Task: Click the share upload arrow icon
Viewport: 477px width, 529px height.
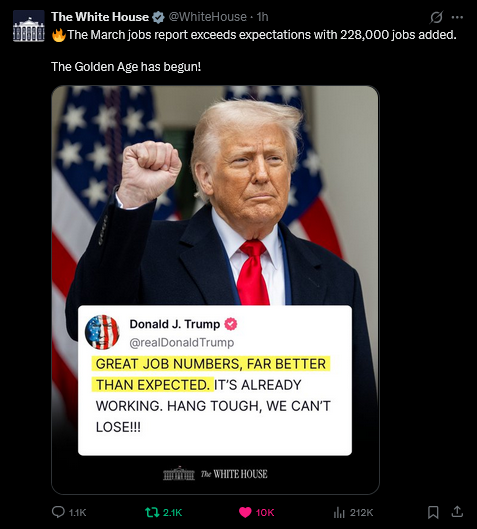Action: click(x=457, y=512)
